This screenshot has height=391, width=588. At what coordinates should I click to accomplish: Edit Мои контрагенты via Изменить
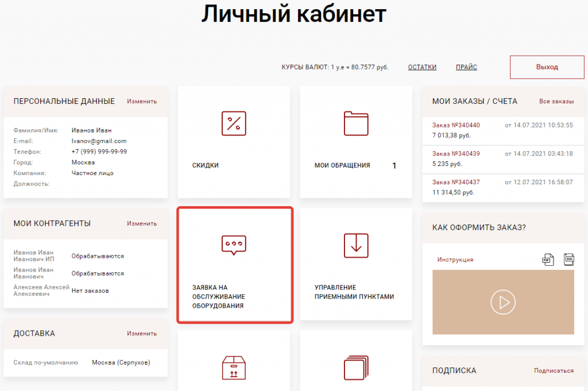click(x=142, y=223)
